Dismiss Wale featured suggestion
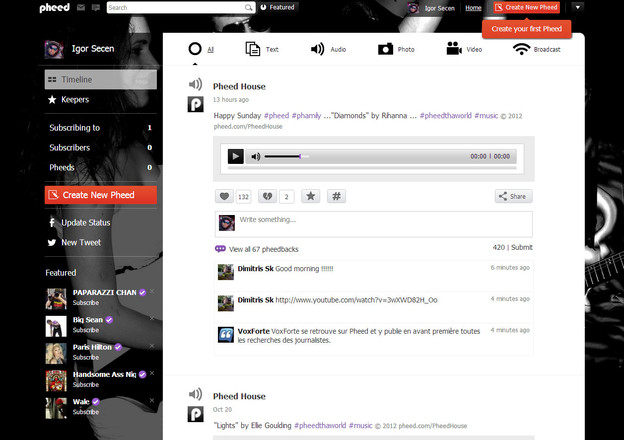Image resolution: width=624 pixels, height=440 pixels. click(152, 400)
